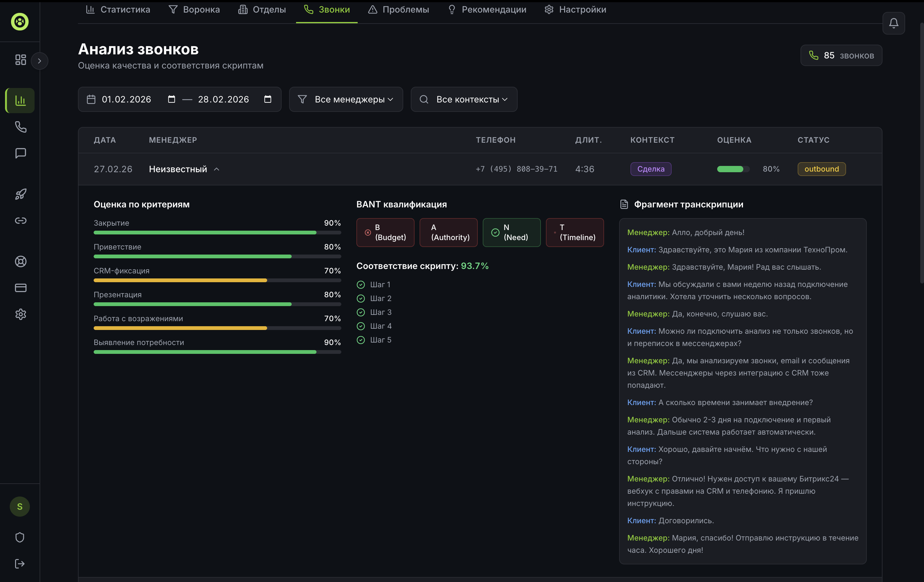Viewport: 924px width, 582px height.
Task: Open the Все контексты dropdown
Action: [x=464, y=99]
